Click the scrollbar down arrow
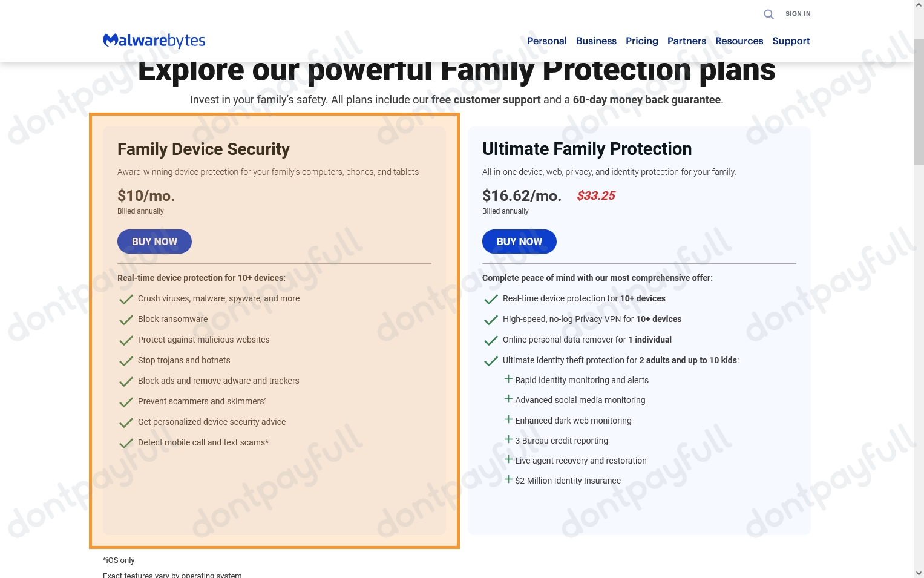 [919, 573]
